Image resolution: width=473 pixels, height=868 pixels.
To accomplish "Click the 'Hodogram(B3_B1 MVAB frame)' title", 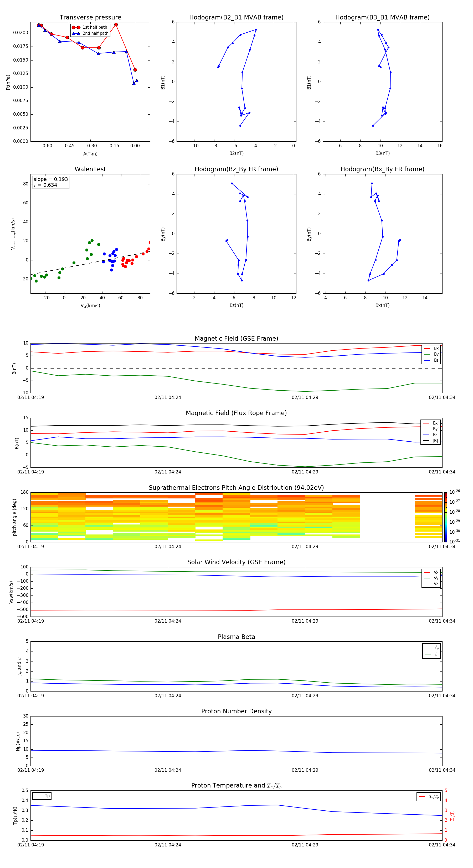I will click(x=382, y=18).
